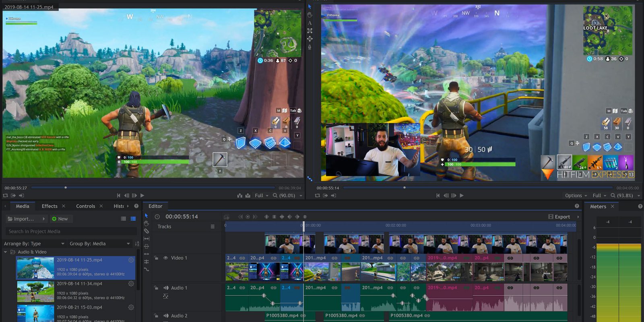
Task: Click Trimmer Set Out Point icon
Action: [x=21, y=196]
